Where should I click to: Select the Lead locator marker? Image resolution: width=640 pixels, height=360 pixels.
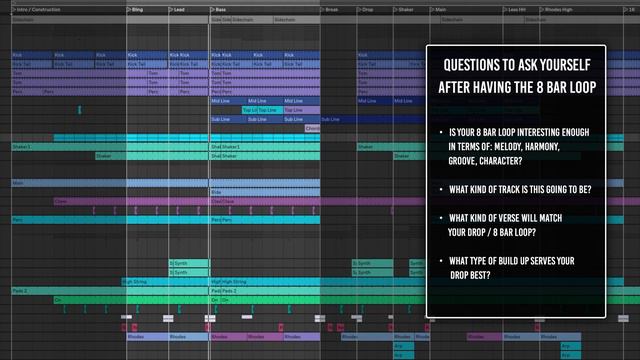[177, 9]
